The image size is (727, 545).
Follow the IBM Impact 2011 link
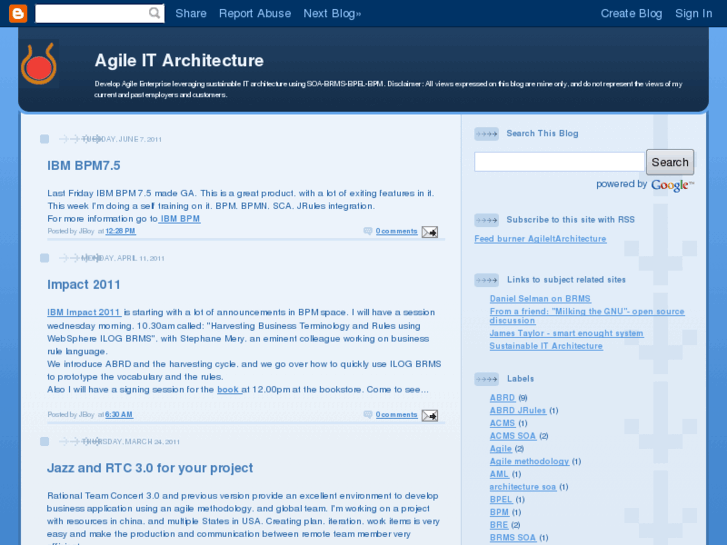pos(84,312)
